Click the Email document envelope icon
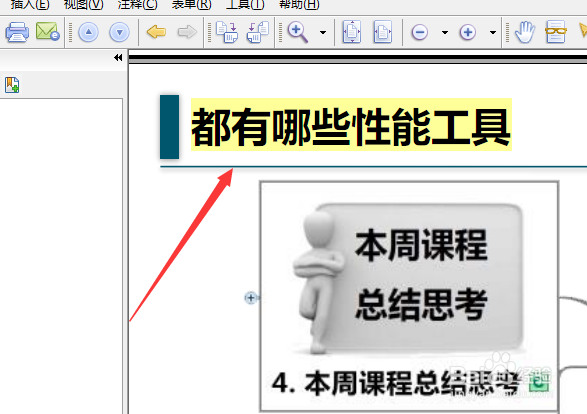Screen dimensions: 587x414 tap(47, 31)
